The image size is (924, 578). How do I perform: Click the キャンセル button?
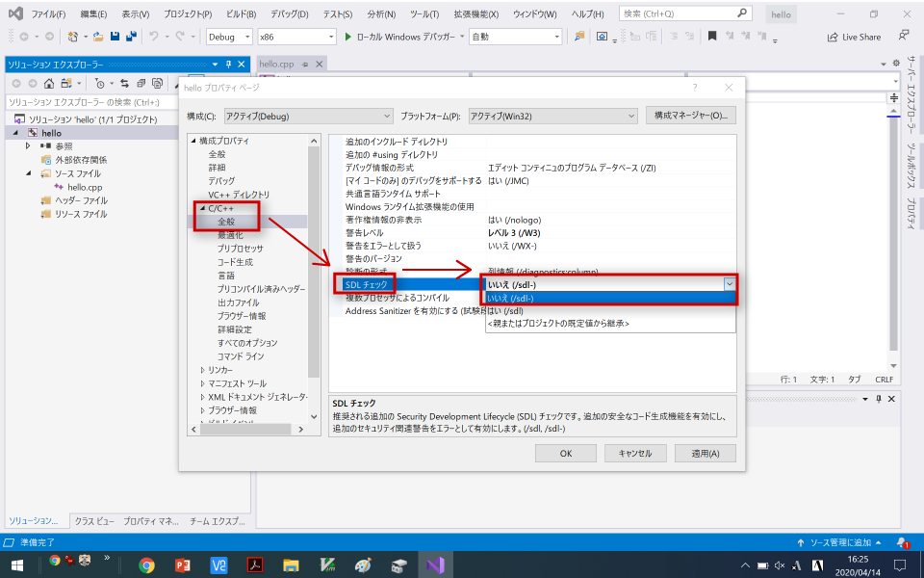[x=634, y=453]
